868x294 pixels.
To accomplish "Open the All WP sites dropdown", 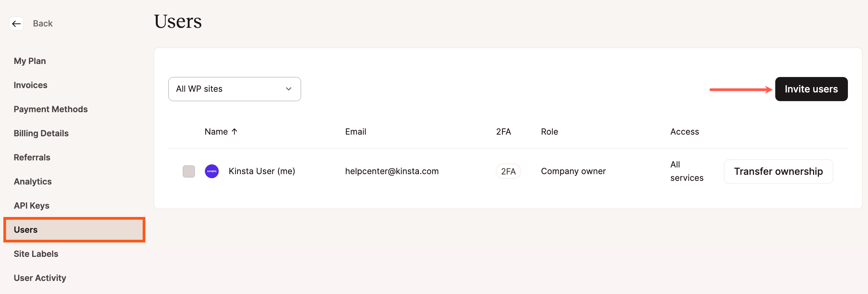I will [x=234, y=89].
